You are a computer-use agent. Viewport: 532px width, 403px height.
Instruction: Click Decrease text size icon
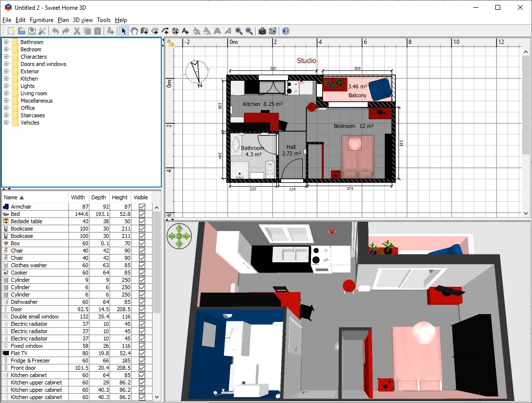click(207, 31)
